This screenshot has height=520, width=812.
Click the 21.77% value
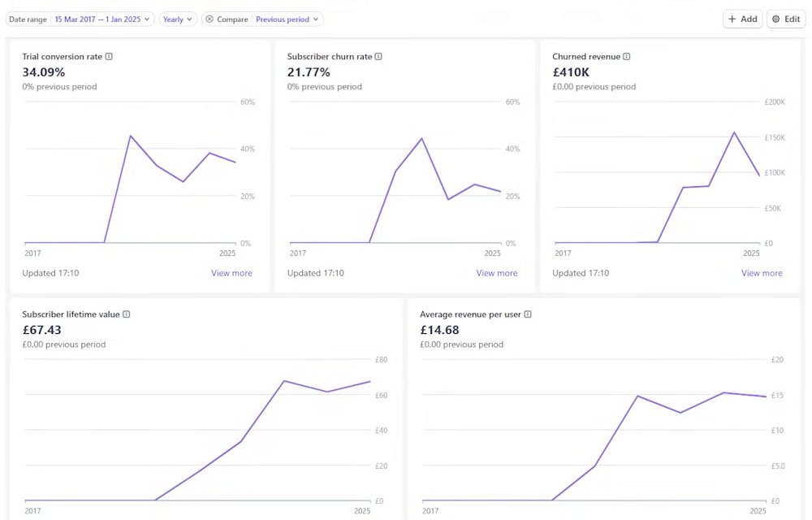point(309,72)
